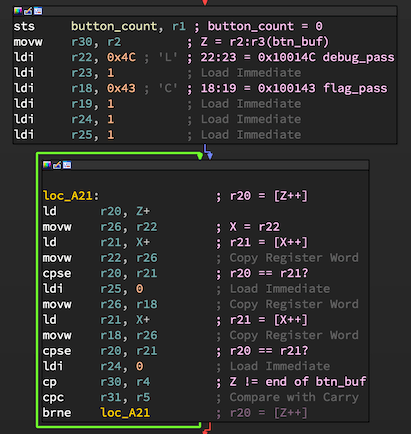
Task: Click the loc_A21 label at block start
Action: tap(68, 196)
